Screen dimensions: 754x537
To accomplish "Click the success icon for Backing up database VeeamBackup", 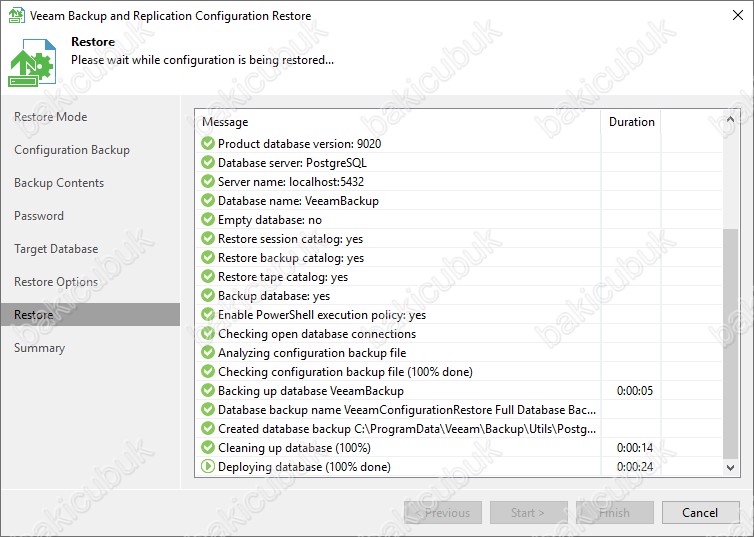I will [x=208, y=390].
